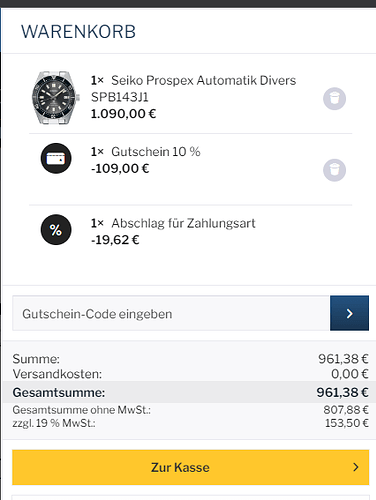Submit voucher code with the blue arrow button

tap(349, 313)
